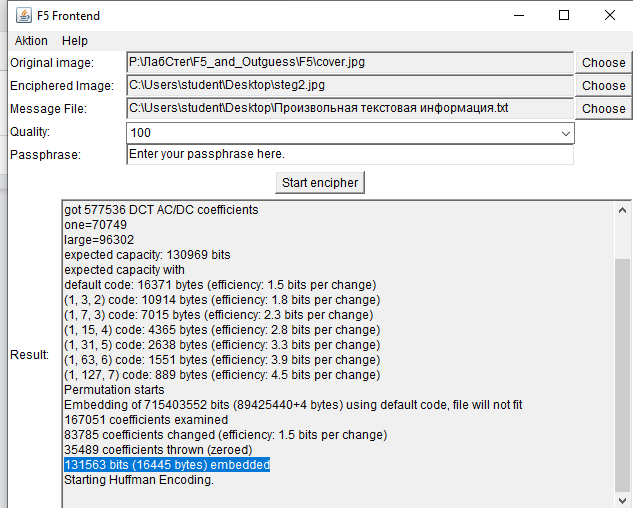Click the result scrollbar down arrow
Screen dimensions: 633x508
(x=622, y=501)
